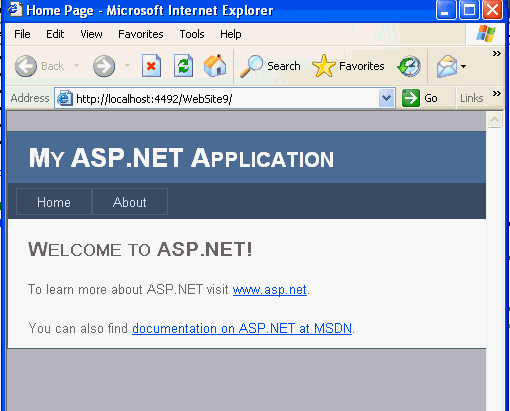Image resolution: width=510 pixels, height=411 pixels.
Task: Open the View menu
Action: [x=91, y=34]
